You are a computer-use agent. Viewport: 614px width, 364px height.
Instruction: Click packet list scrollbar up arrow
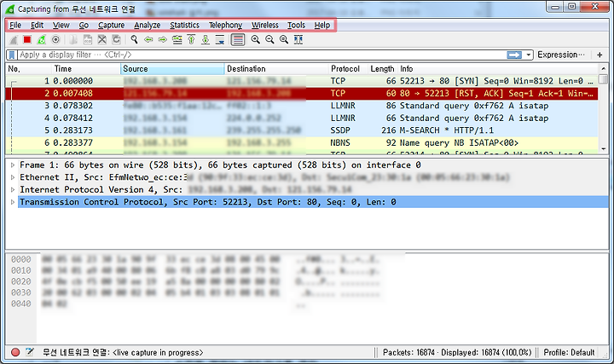(x=604, y=68)
